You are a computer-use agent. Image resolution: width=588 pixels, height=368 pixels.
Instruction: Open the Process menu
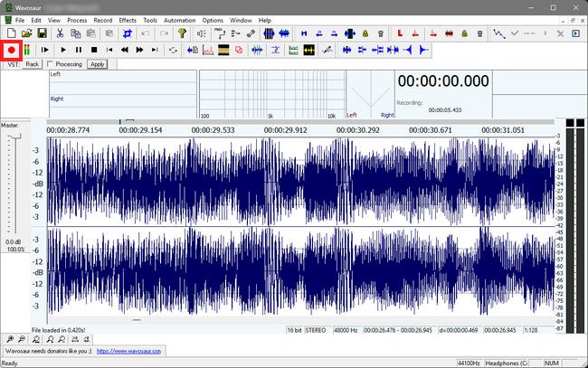77,20
